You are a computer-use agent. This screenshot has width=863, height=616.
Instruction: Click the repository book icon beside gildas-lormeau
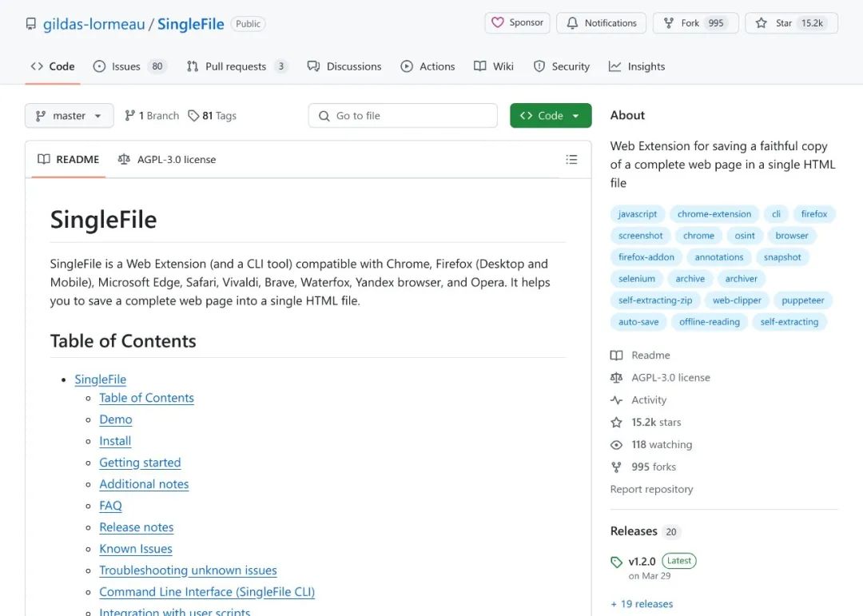click(31, 24)
